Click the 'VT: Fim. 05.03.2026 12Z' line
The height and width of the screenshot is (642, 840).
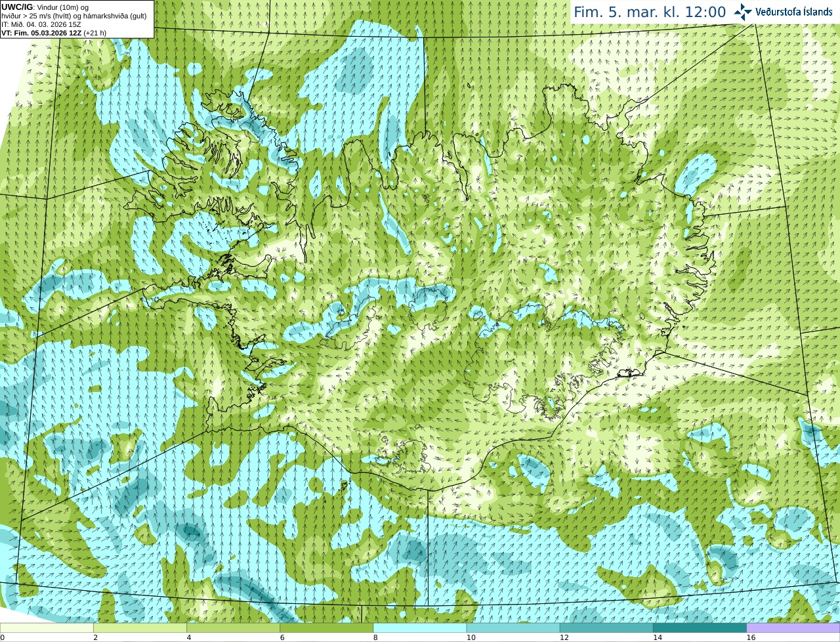54,33
